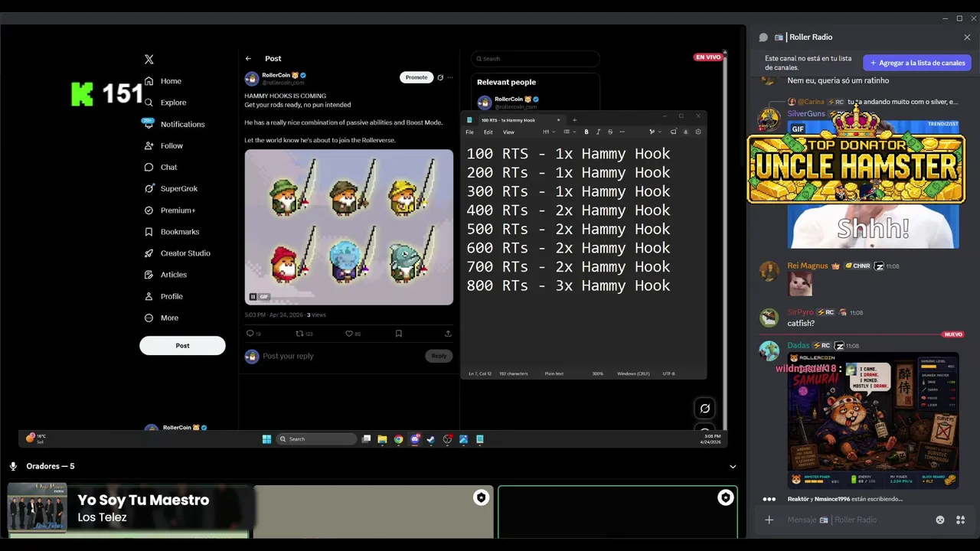Open more formatting options ellipsis in Notepad
980x551 pixels.
tap(622, 132)
